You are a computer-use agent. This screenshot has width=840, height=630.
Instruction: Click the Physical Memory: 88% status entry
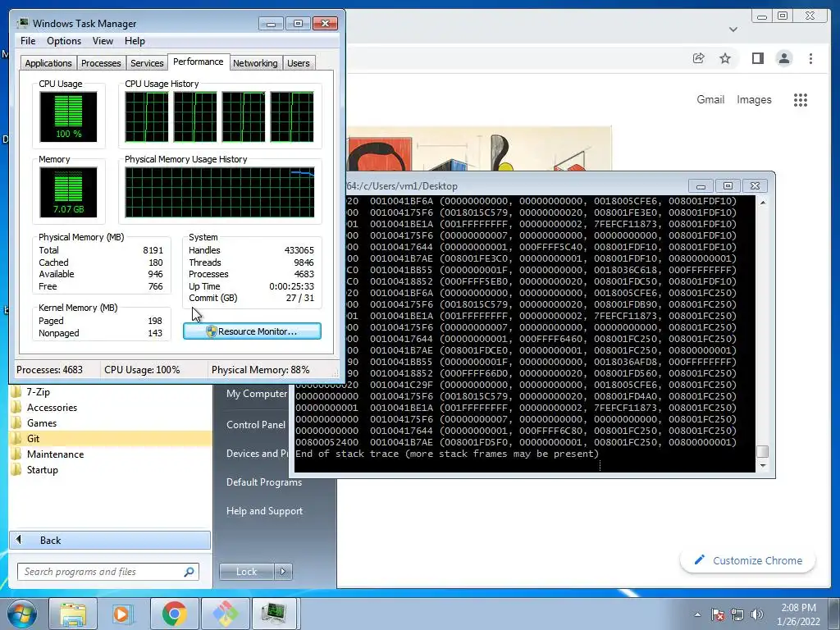[x=260, y=370]
